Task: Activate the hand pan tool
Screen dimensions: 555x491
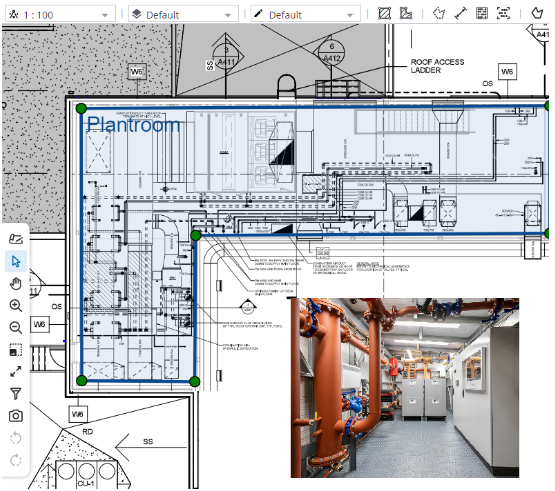Action: 16,284
